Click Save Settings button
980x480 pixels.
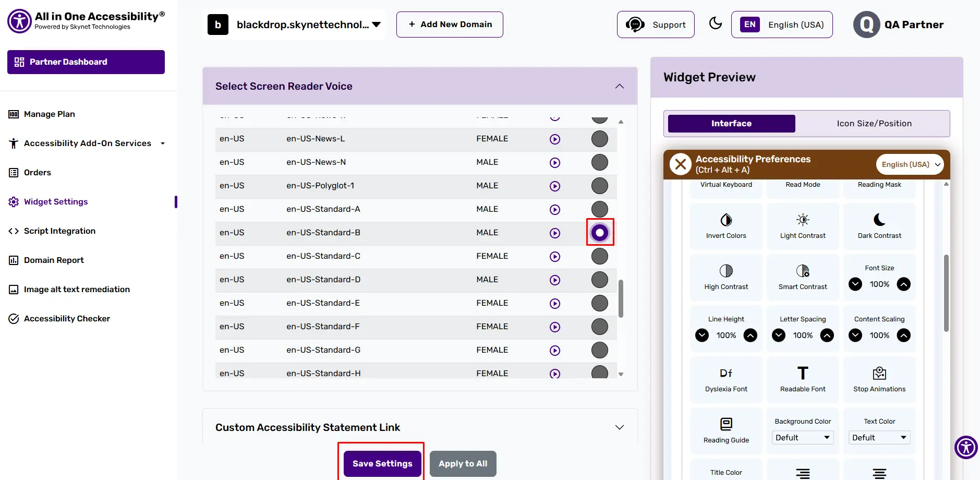click(382, 464)
